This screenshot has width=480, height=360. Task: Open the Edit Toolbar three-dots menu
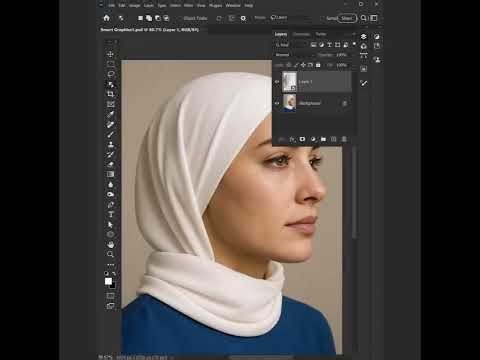[x=111, y=265]
